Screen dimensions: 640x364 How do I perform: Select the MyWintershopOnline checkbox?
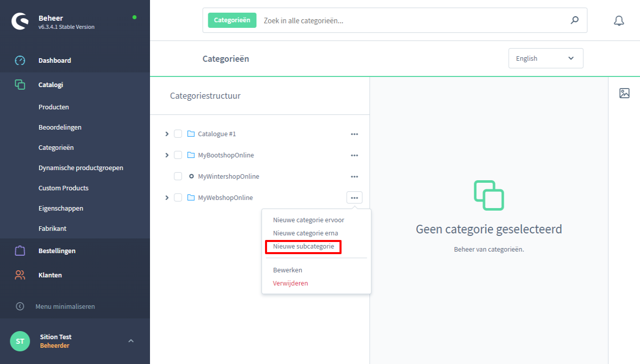(x=178, y=176)
